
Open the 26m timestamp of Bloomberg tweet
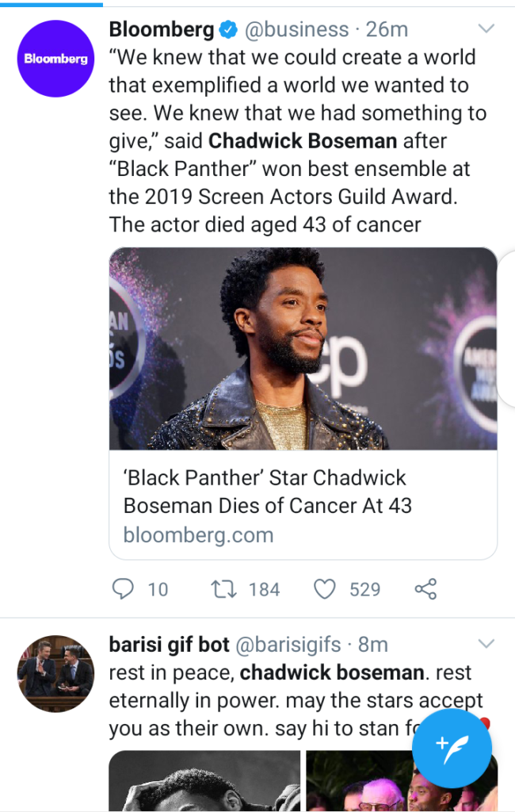387,29
